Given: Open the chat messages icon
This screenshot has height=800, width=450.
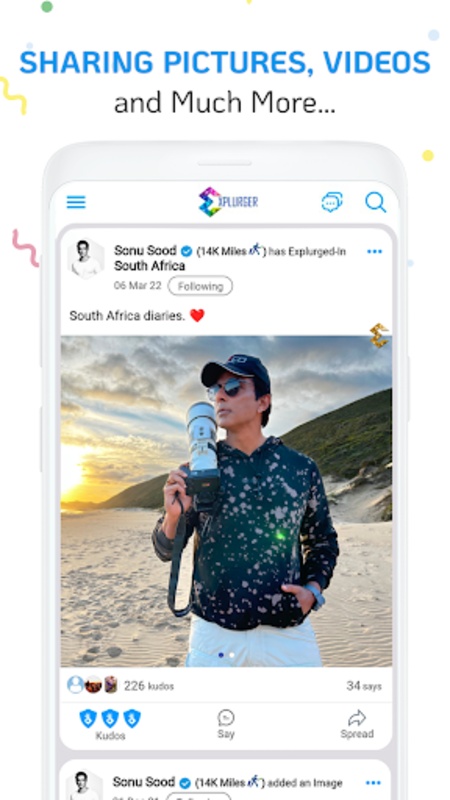Looking at the screenshot, I should pyautogui.click(x=332, y=202).
